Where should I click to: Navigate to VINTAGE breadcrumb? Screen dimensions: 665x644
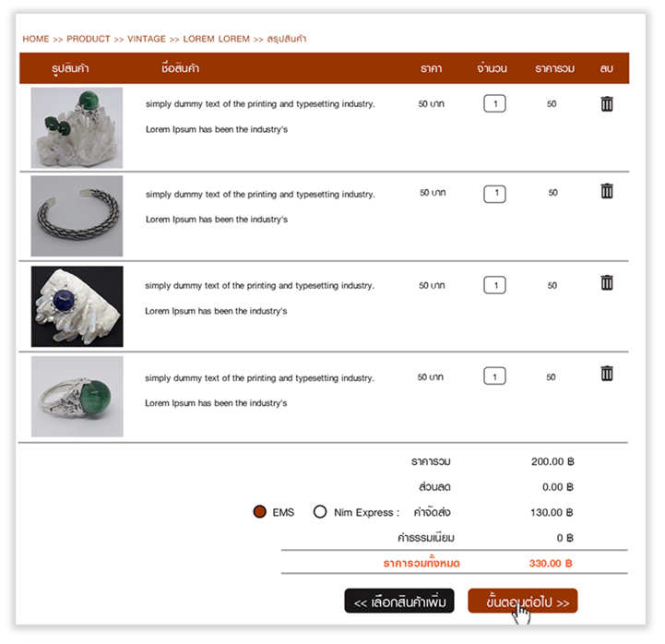click(x=147, y=40)
